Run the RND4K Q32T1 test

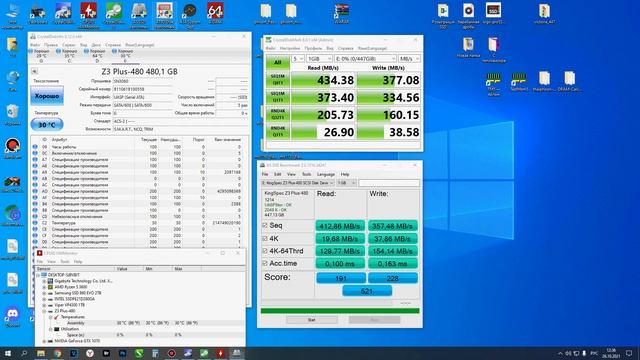pos(278,114)
